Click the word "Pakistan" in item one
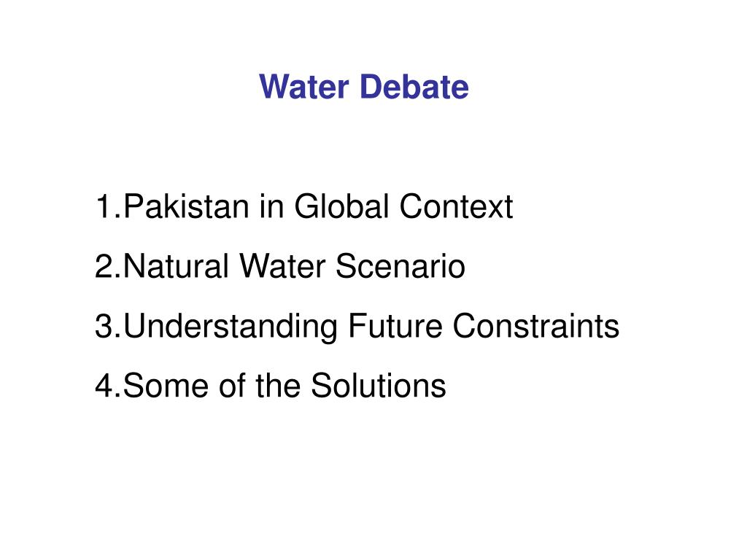This screenshot has height=560, width=747. click(x=186, y=206)
